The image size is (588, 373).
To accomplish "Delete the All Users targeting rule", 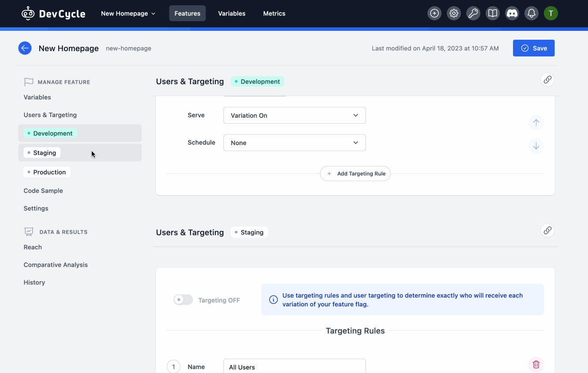I will 536,364.
